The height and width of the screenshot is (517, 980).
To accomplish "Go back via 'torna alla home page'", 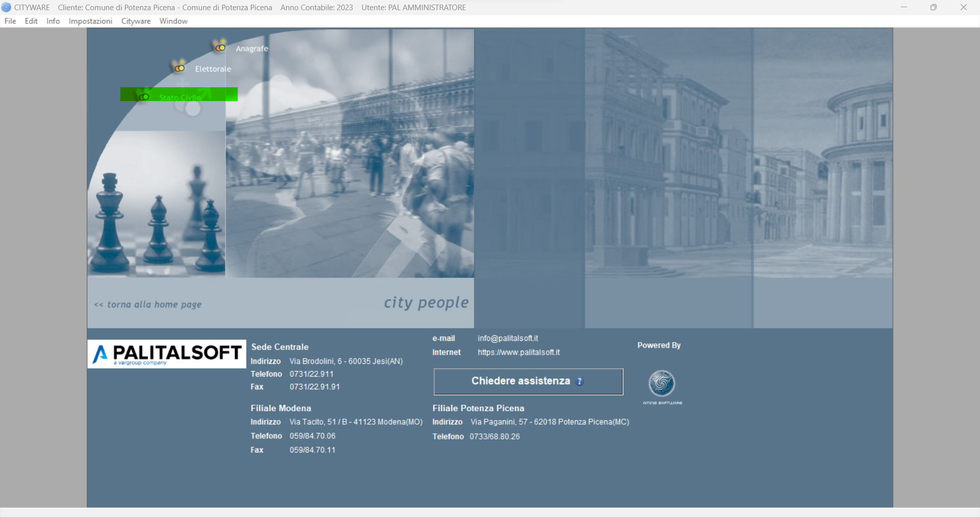I will [148, 305].
